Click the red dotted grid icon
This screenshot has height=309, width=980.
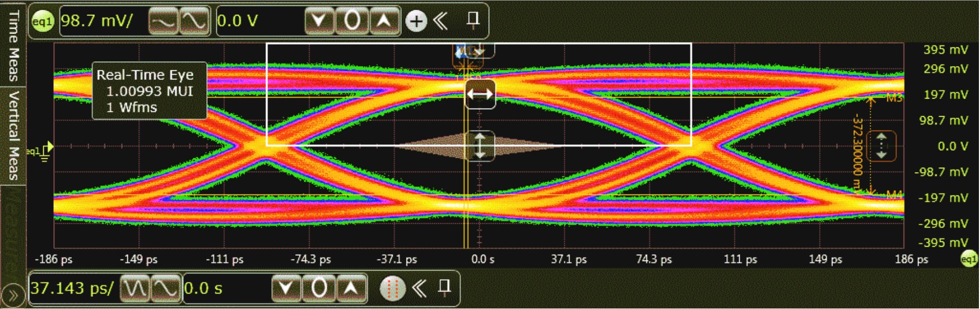click(x=392, y=288)
